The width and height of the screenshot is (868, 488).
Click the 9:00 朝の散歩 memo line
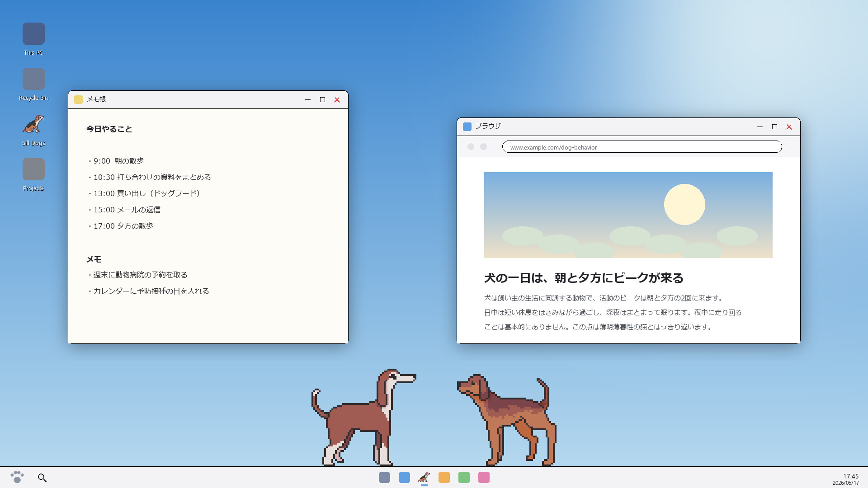pos(115,161)
